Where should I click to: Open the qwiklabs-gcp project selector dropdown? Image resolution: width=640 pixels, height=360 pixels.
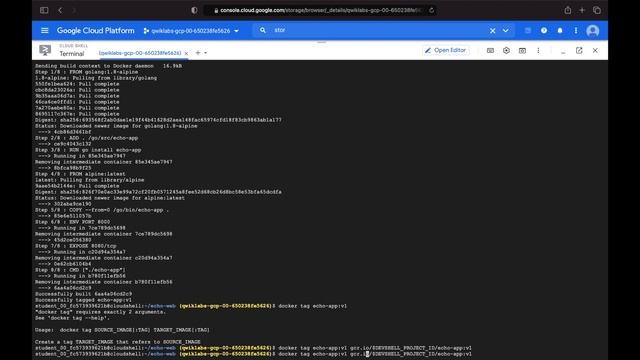(x=191, y=31)
